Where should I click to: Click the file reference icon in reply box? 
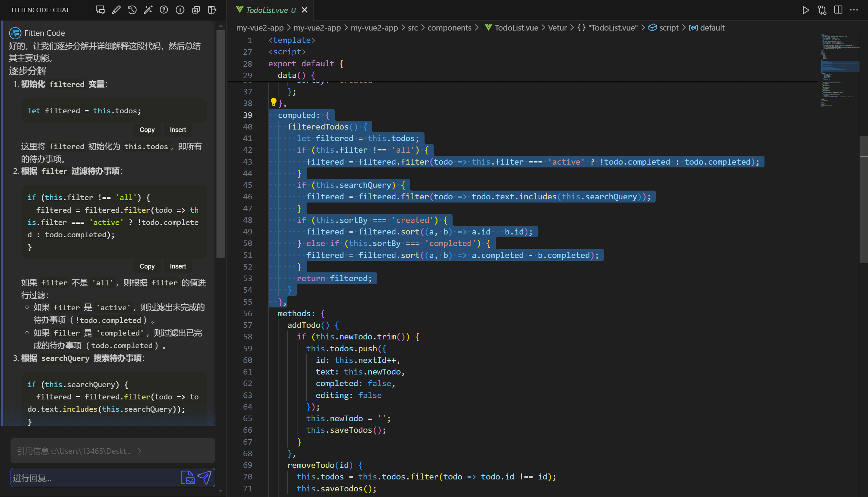tap(187, 477)
